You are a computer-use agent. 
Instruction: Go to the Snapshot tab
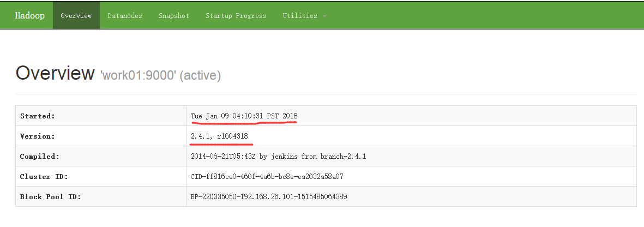[x=174, y=16]
